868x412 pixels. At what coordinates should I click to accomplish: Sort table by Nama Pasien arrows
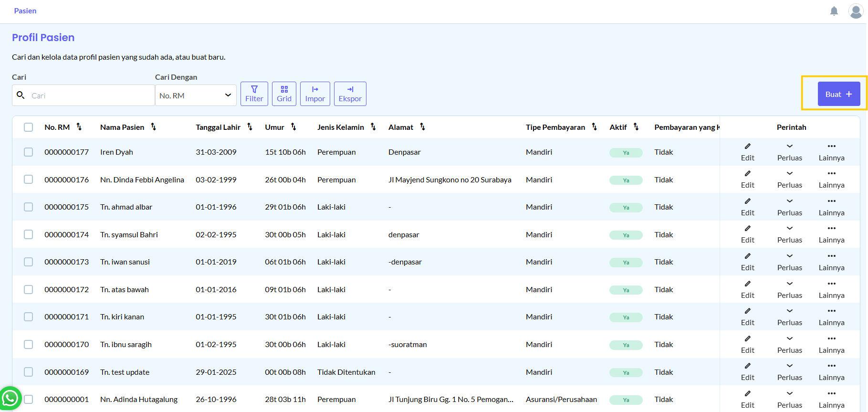click(x=154, y=127)
